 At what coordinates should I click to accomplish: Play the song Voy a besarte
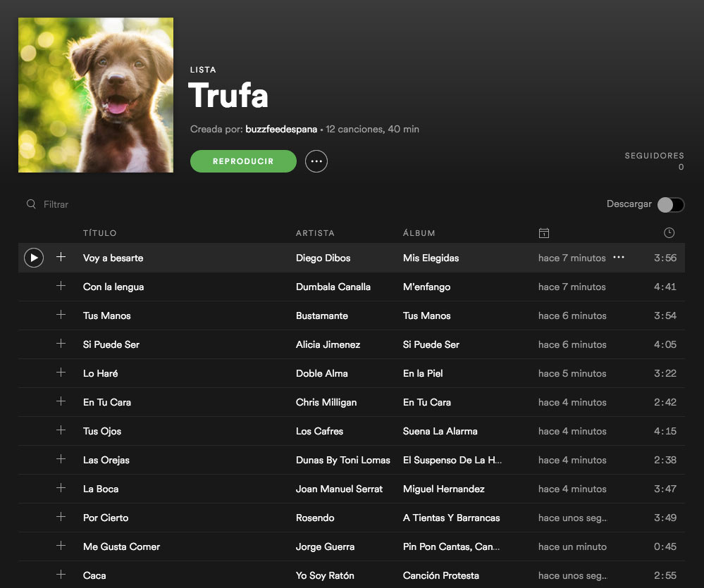coord(34,258)
